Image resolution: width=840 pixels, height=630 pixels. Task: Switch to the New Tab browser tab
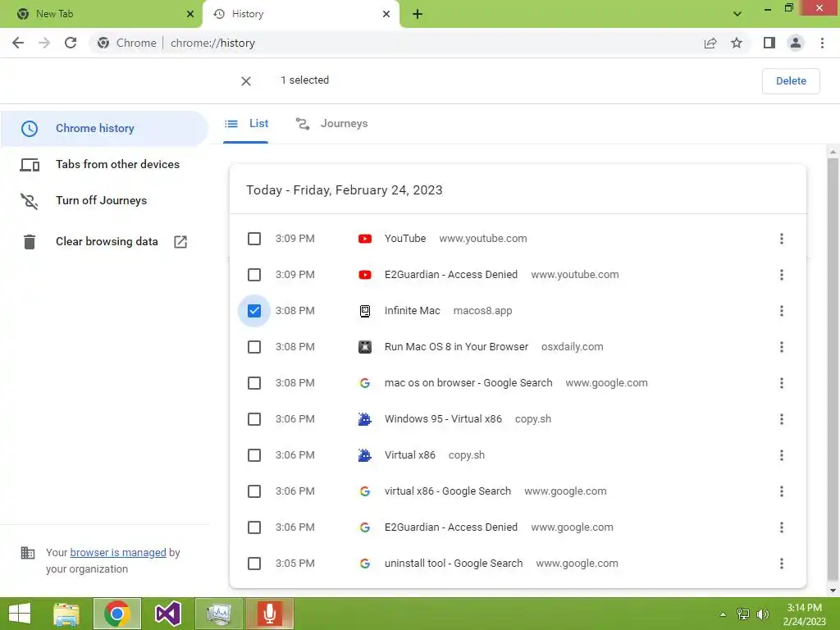[x=101, y=14]
